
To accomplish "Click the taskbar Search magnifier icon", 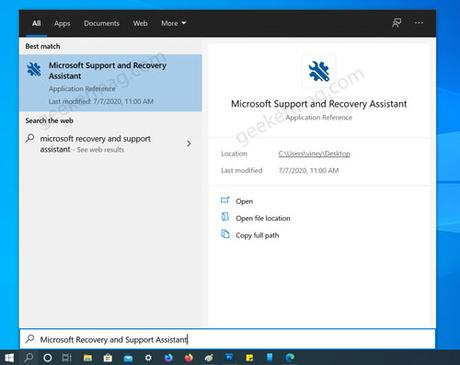I will [29, 358].
